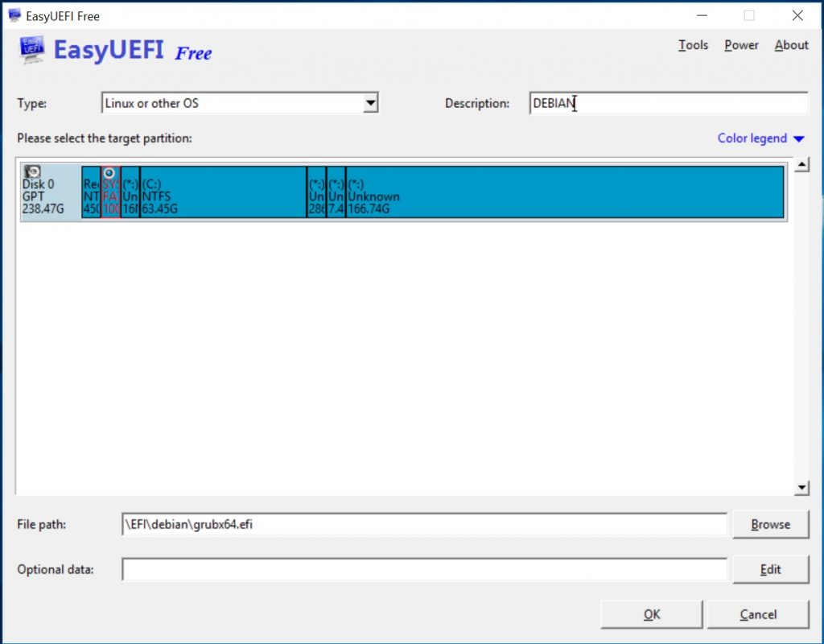Select the 7.4 unknown partition
Screen dimensions: 824x644
336,192
